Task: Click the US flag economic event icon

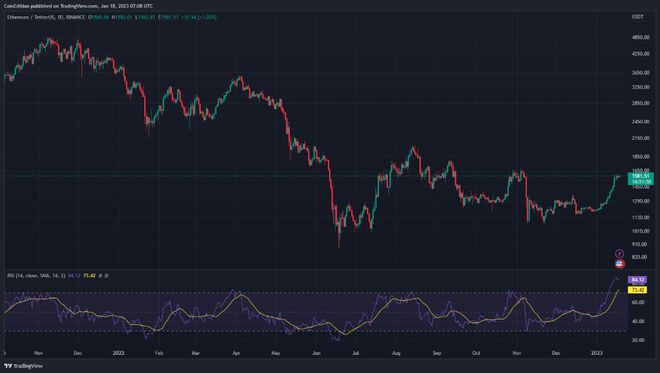Action: [620, 264]
